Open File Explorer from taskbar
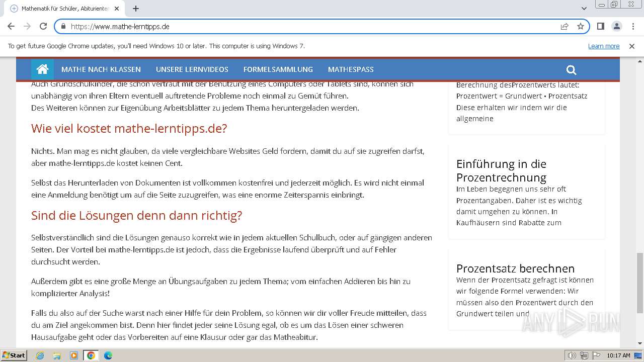Viewport: 644px width, 362px height. tap(57, 355)
